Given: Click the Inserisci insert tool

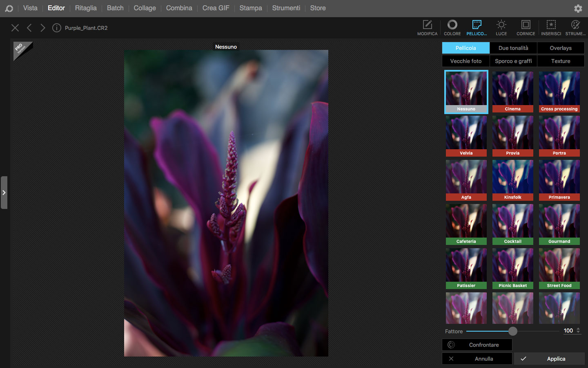Looking at the screenshot, I should point(551,28).
